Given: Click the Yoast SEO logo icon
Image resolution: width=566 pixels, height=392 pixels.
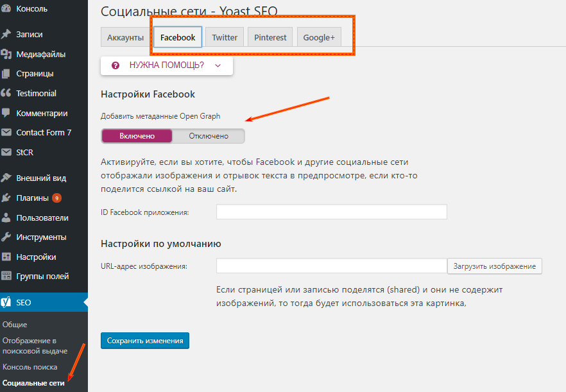Looking at the screenshot, I should coord(6,302).
